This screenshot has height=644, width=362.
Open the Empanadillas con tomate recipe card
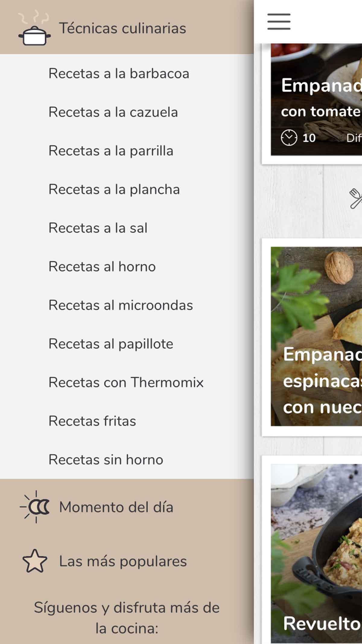(312, 104)
